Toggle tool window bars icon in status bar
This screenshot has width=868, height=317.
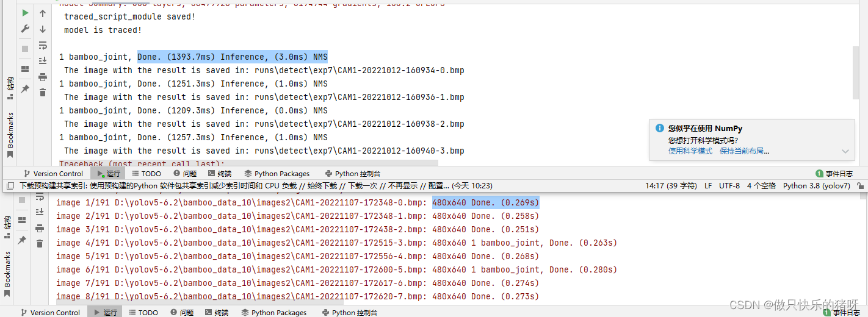click(x=10, y=186)
